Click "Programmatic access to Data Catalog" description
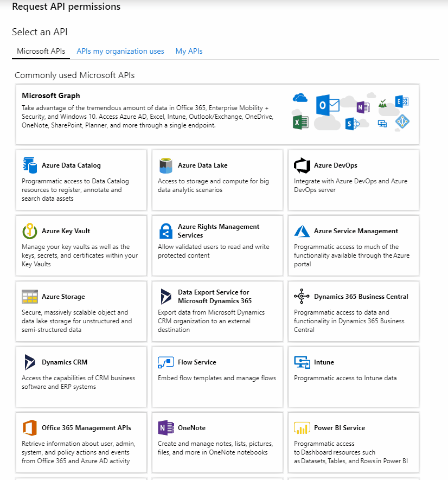This screenshot has height=480, width=448. tap(75, 190)
